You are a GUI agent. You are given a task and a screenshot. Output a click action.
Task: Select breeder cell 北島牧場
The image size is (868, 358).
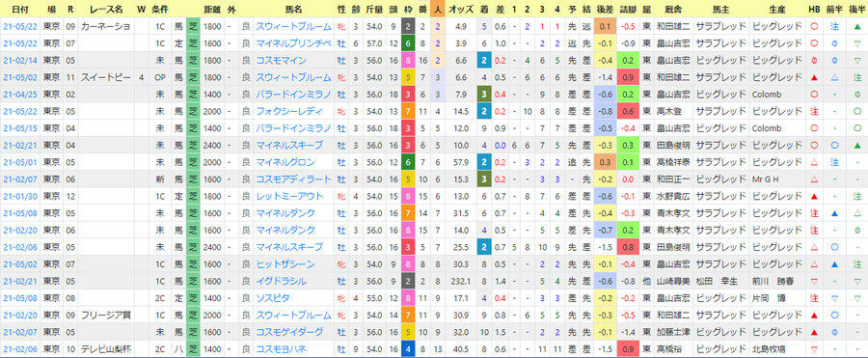(x=769, y=349)
